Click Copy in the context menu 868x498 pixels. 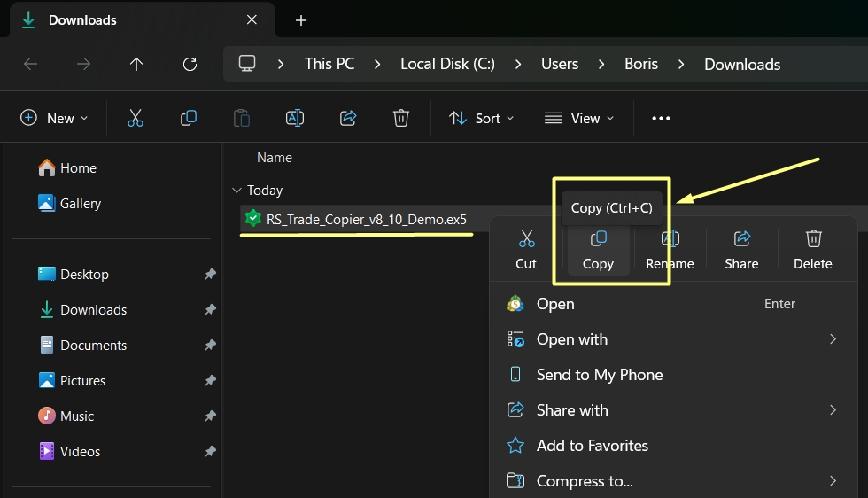pos(598,249)
